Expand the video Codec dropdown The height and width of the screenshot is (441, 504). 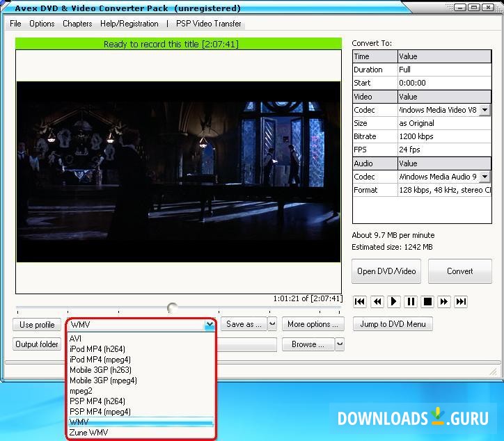485,110
